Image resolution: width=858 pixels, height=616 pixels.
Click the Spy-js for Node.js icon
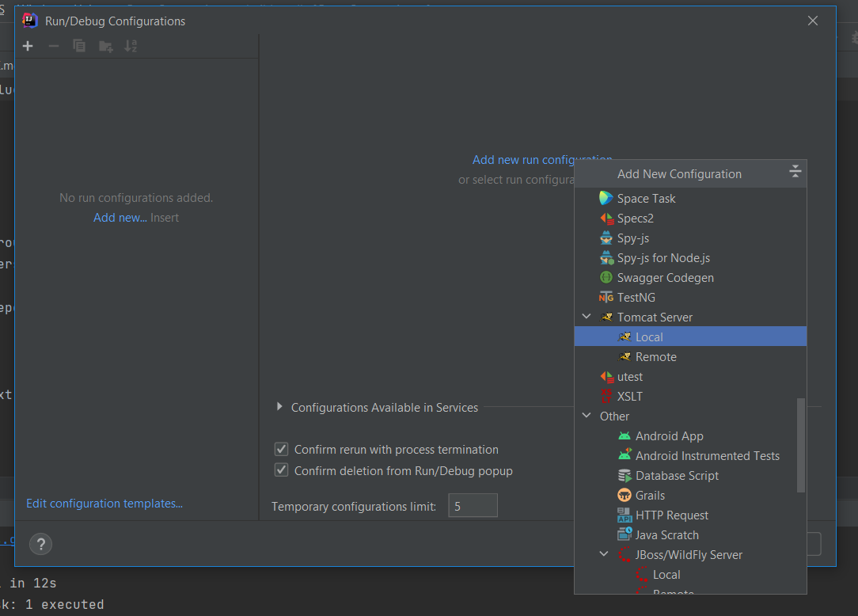(x=606, y=258)
